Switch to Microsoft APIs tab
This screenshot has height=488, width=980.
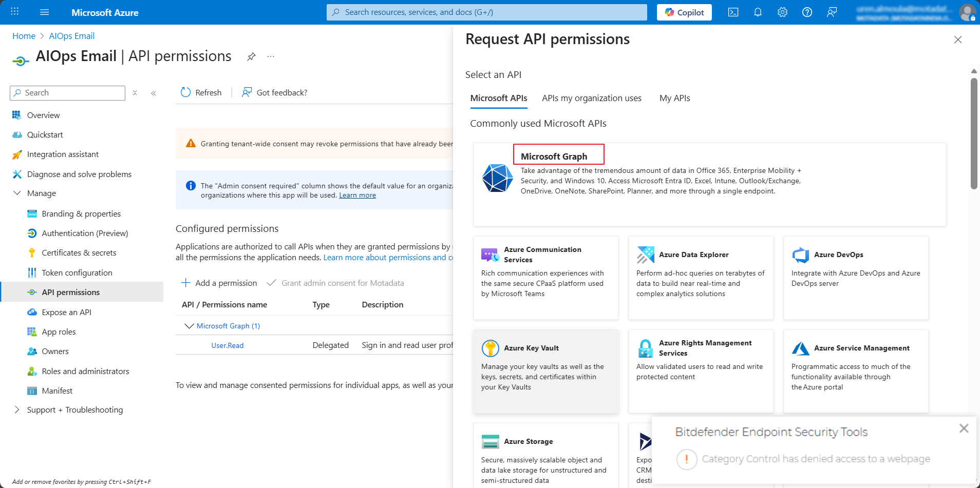point(499,98)
